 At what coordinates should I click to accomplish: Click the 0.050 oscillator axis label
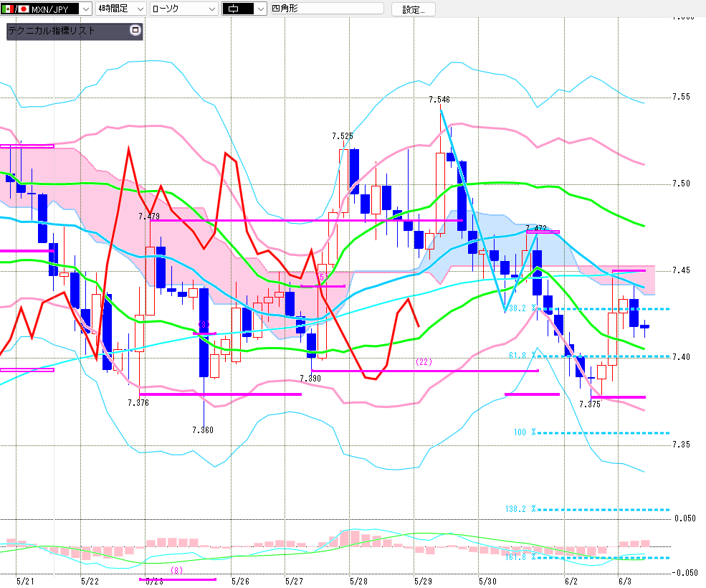(684, 518)
